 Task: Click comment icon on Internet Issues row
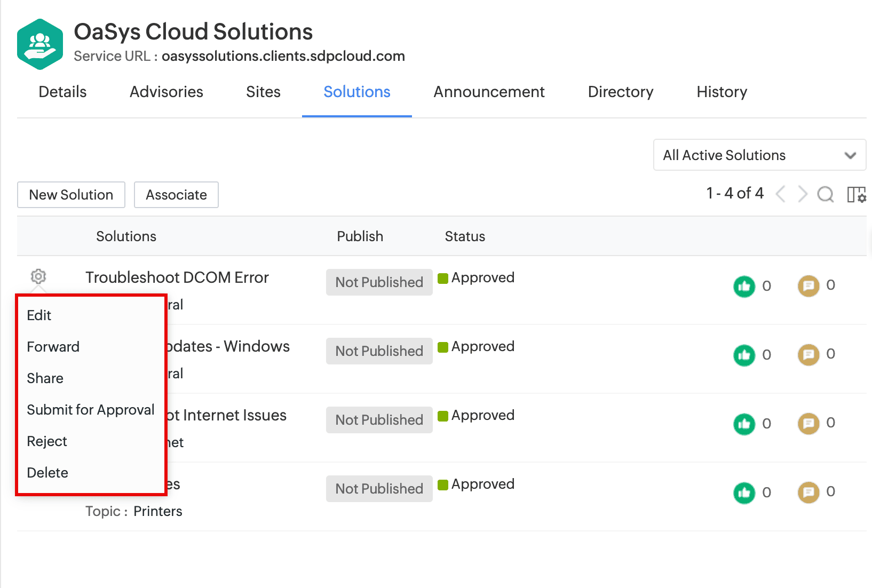(x=808, y=424)
